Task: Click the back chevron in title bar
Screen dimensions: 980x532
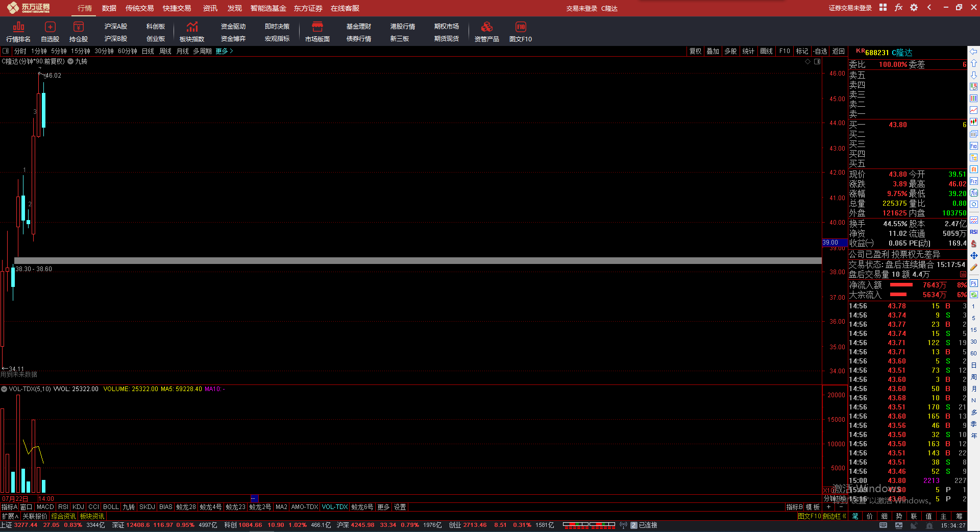Action: point(929,8)
